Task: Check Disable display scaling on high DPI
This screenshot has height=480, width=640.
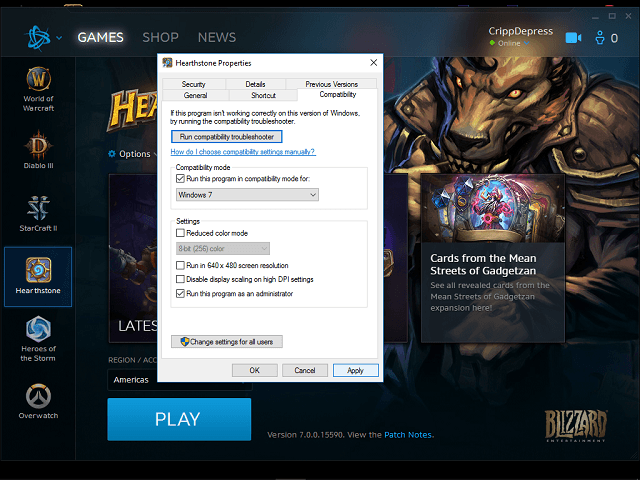Action: [180, 279]
